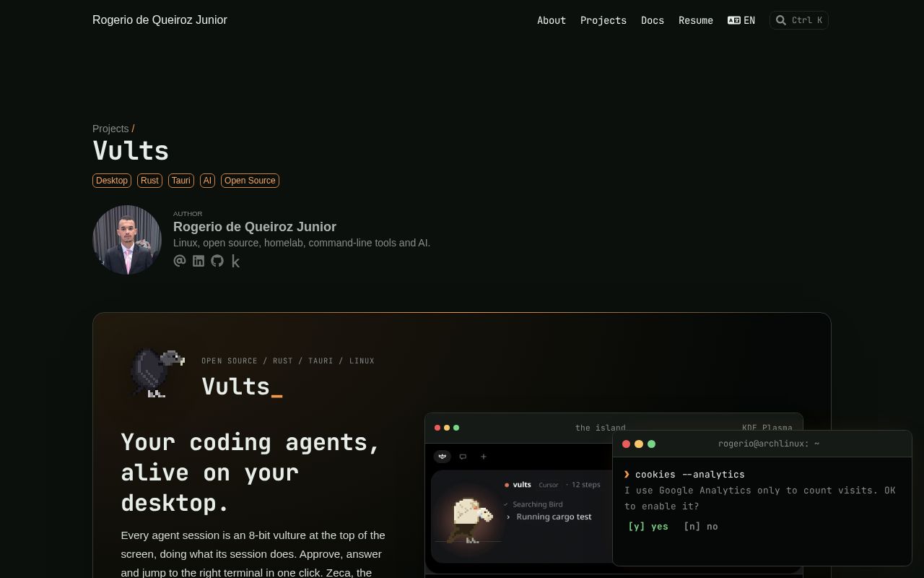The height and width of the screenshot is (578, 924).
Task: Open the Projects page in navigation
Action: [603, 20]
